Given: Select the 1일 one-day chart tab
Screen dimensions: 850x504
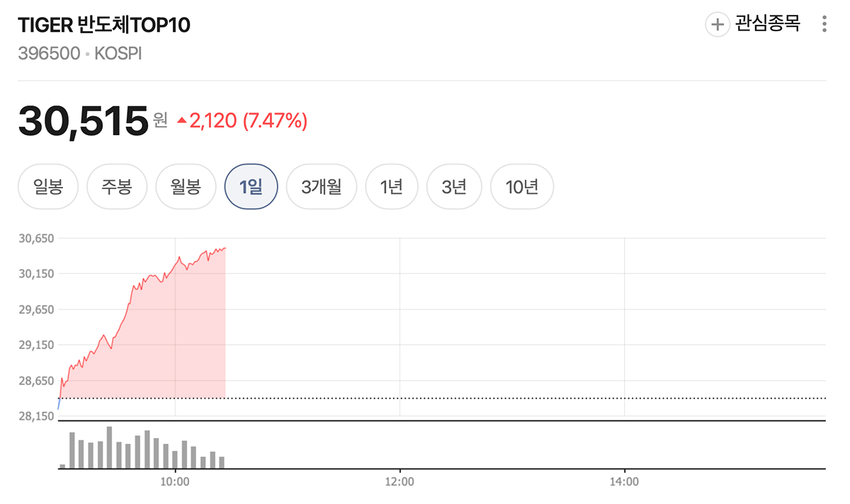Looking at the screenshot, I should tap(251, 188).
